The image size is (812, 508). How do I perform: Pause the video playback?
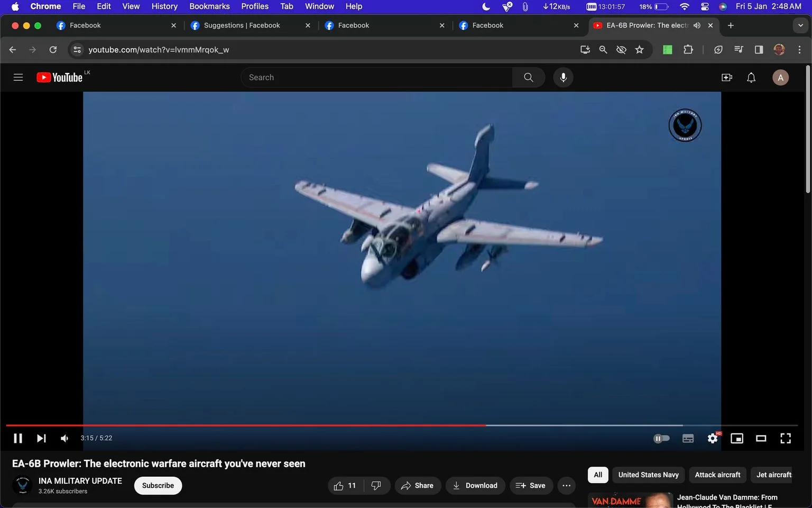tap(17, 438)
